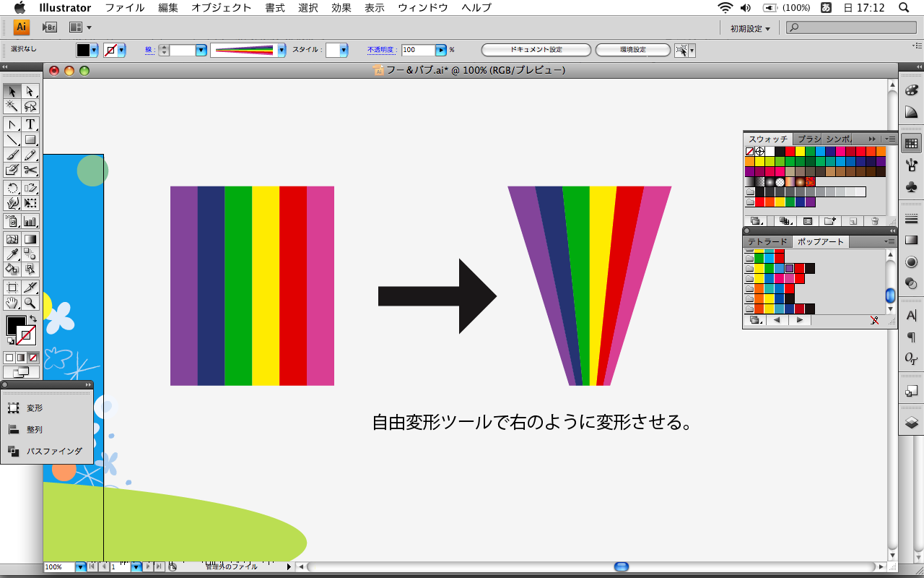924x578 pixels.
Task: Reset to default fill and stroke
Action: click(10, 341)
